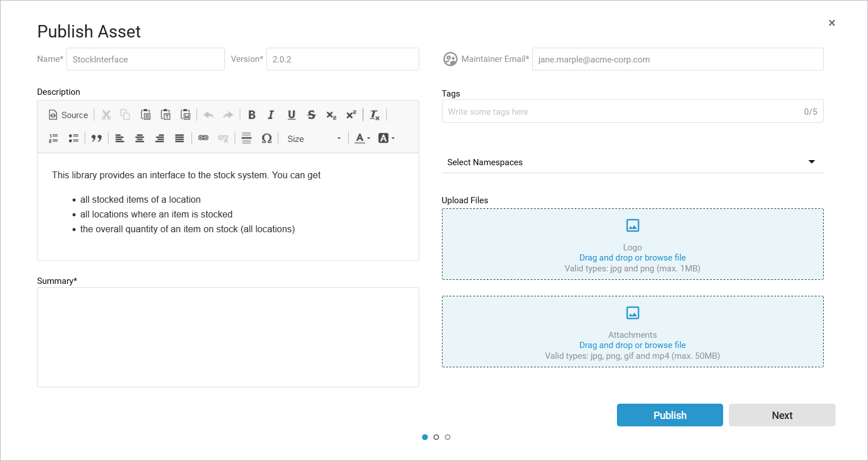Screen dimensions: 868x461
Task: Click the insert link icon
Action: click(203, 139)
